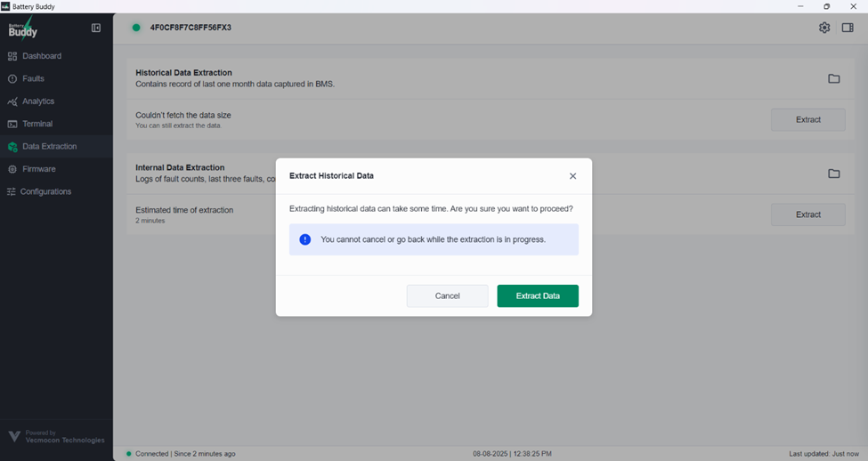Open the Dashboard menu label

tap(42, 56)
